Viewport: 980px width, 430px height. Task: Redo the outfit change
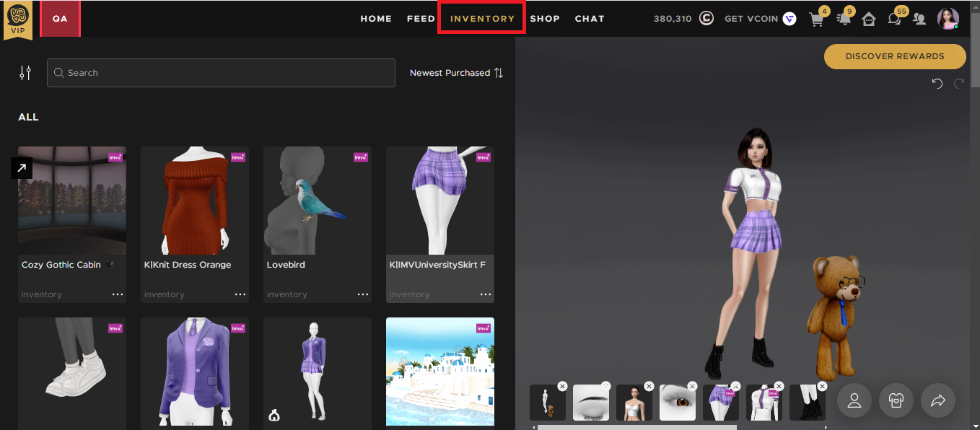[x=959, y=84]
